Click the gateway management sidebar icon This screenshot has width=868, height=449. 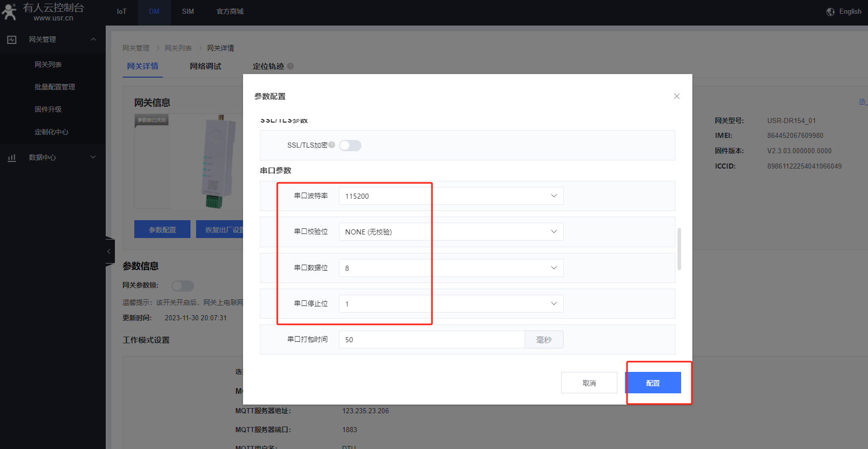(12, 40)
